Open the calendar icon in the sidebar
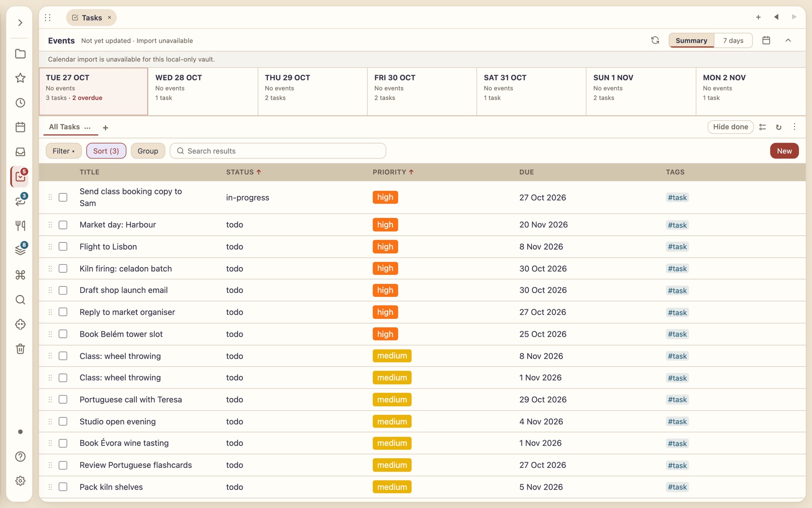This screenshot has width=812, height=508. pyautogui.click(x=20, y=127)
